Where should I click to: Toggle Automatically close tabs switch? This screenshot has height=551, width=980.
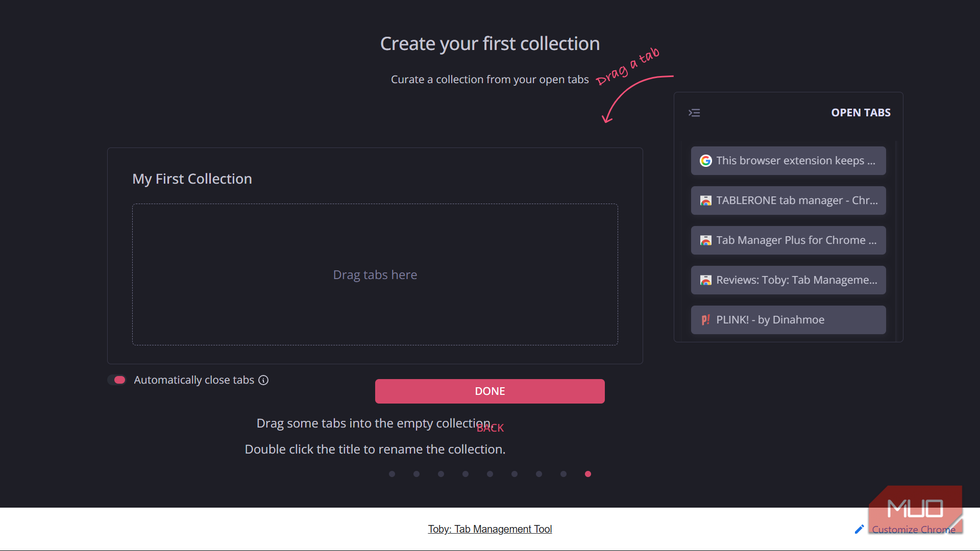tap(117, 380)
